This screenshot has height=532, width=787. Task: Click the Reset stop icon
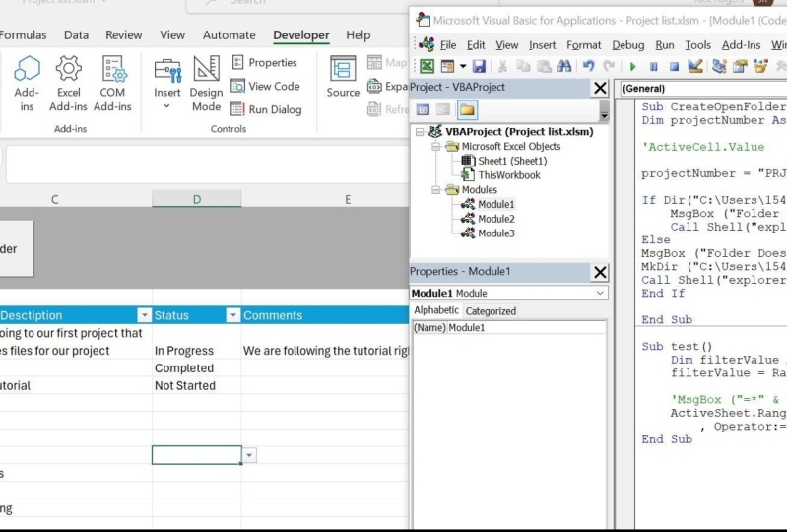674,66
